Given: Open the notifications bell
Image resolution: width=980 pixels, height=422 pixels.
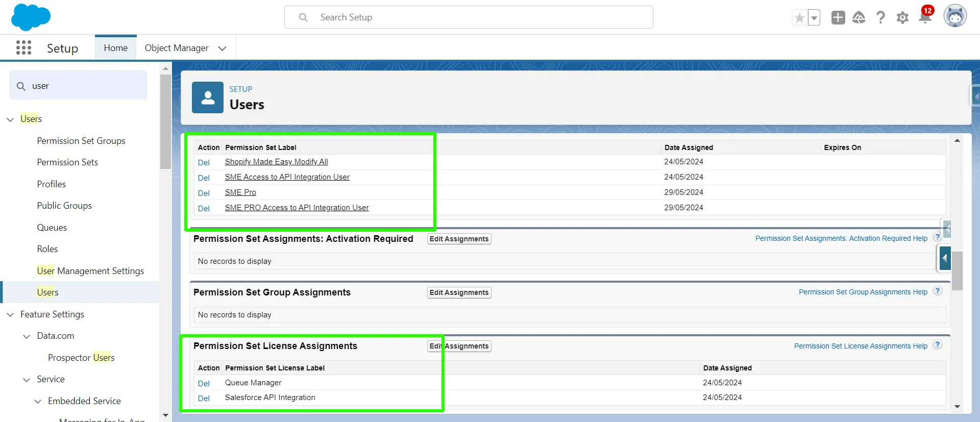Looking at the screenshot, I should coord(925,17).
